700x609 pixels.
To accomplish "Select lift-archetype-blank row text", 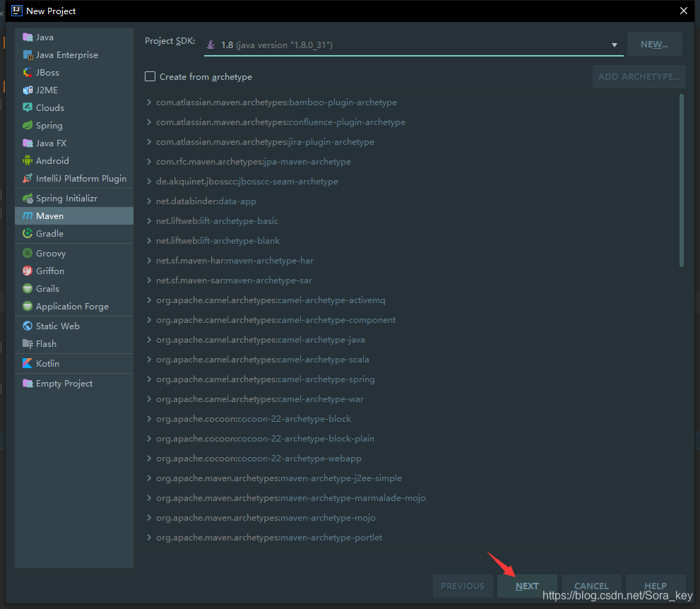I will coord(218,241).
